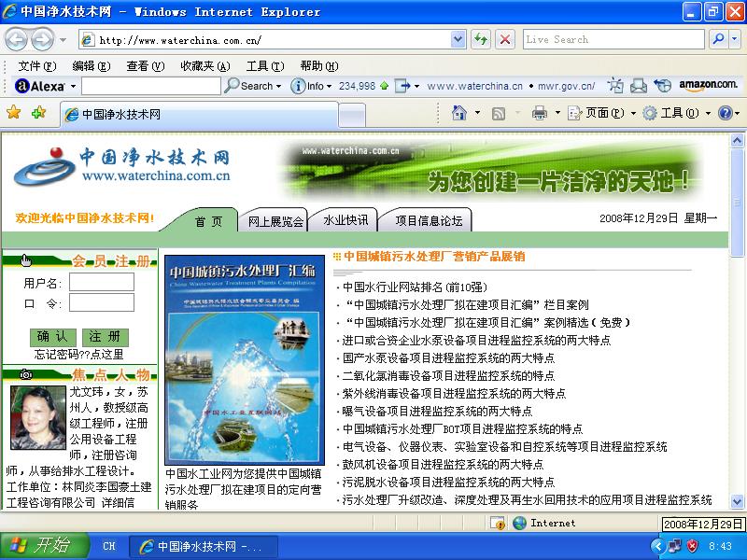Click the Alexa email page icon
The image size is (747, 560).
pyautogui.click(x=639, y=86)
